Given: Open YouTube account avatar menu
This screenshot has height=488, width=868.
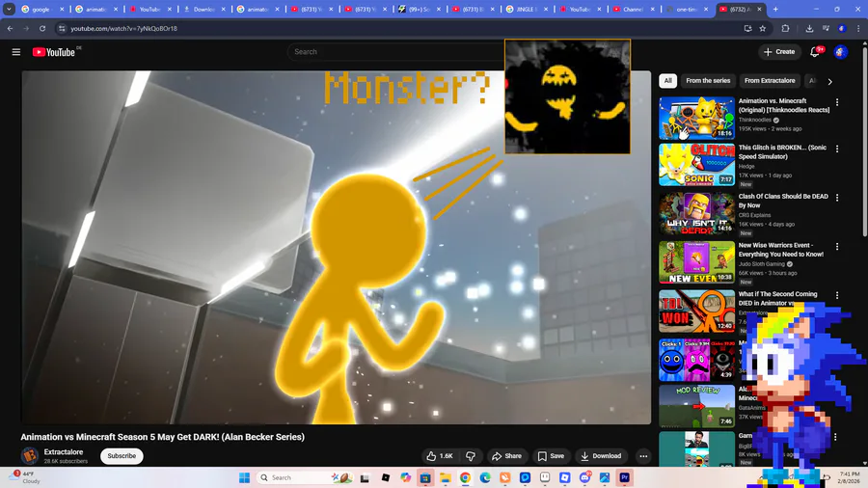Looking at the screenshot, I should pyautogui.click(x=840, y=51).
